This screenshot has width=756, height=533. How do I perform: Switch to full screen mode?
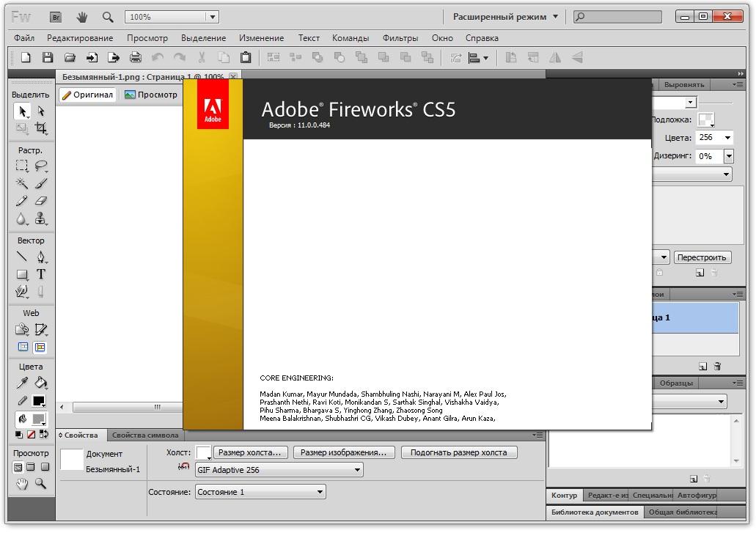(45, 467)
